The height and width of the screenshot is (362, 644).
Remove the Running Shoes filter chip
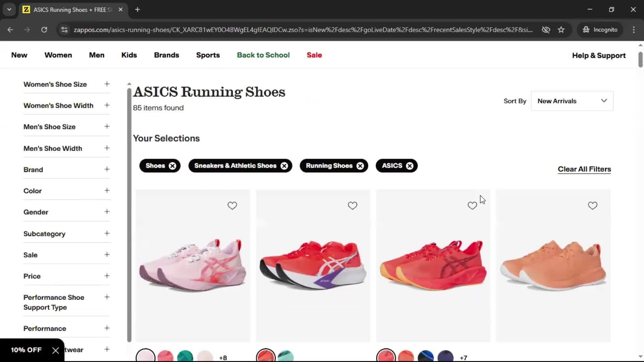360,166
